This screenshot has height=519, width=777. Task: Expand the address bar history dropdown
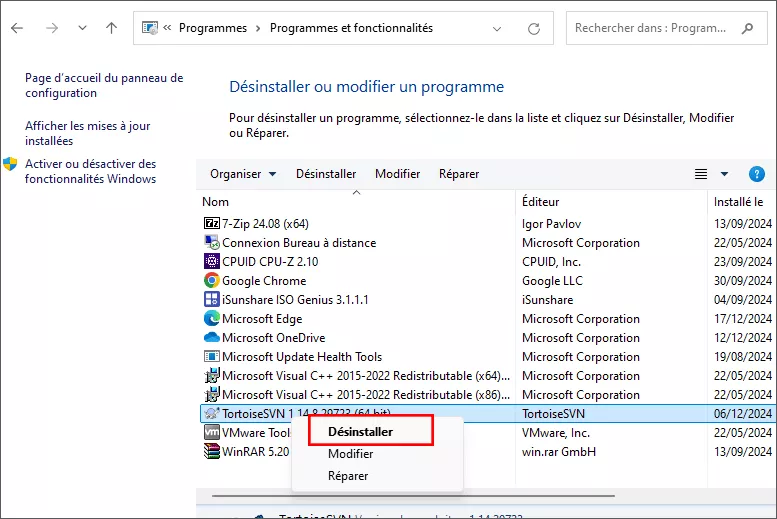point(497,29)
